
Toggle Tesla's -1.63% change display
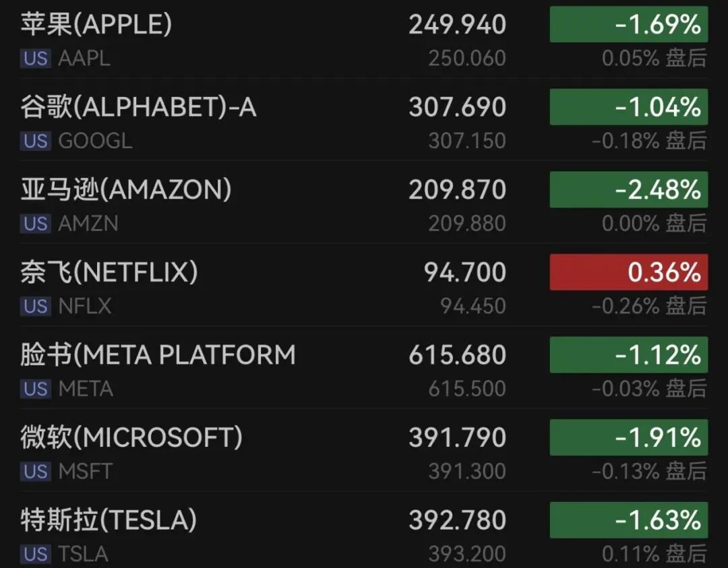click(628, 520)
